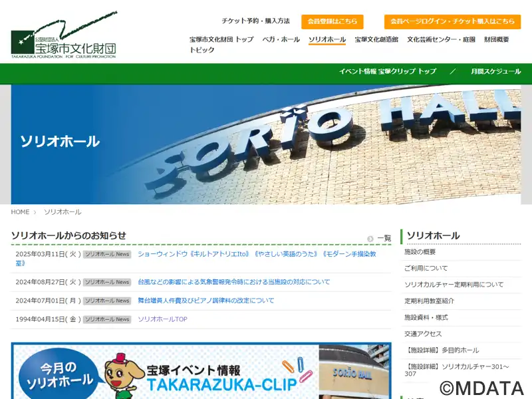This screenshot has height=399, width=532.
Task: Go to イベント情報 宝塚クリップ トップ
Action: (x=388, y=71)
